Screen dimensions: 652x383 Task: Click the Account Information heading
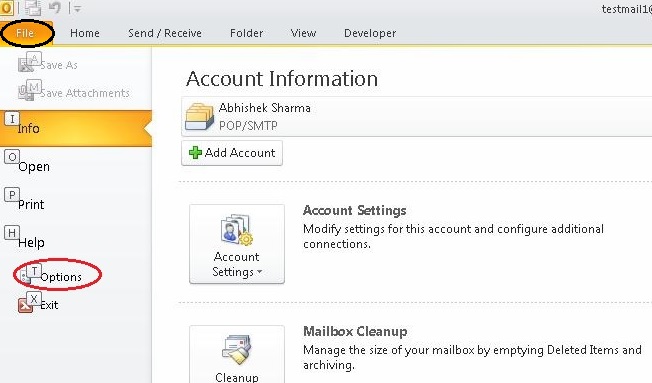[282, 79]
